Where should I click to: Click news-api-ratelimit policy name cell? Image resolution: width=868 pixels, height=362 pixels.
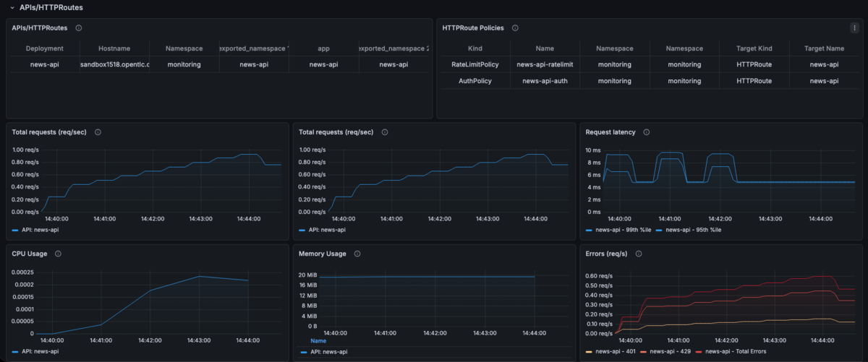click(545, 64)
